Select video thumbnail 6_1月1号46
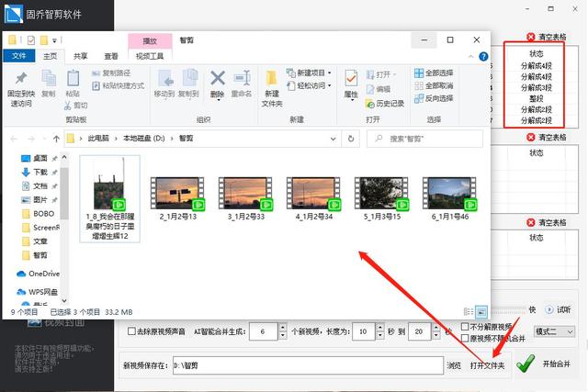 pyautogui.click(x=450, y=198)
